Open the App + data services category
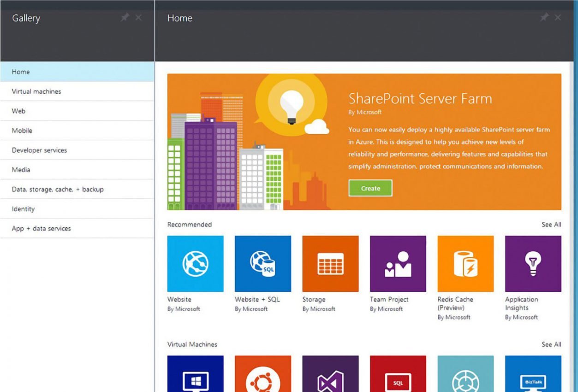578x392 pixels. [42, 229]
